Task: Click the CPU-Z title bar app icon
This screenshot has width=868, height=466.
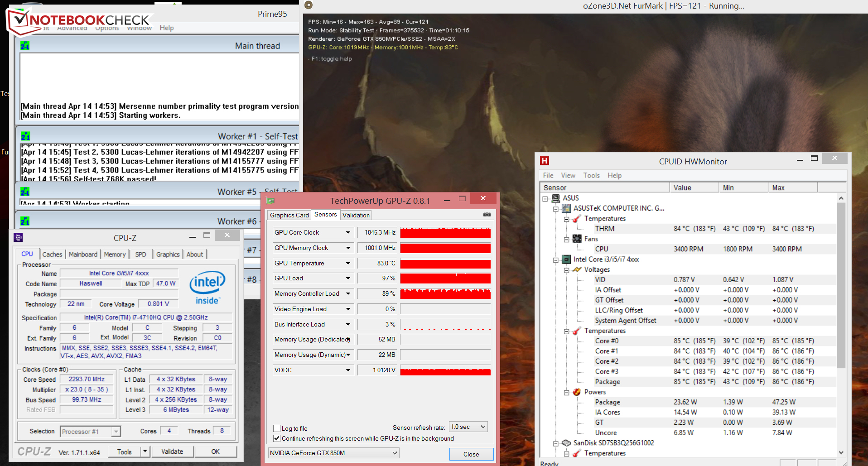Action: [18, 237]
